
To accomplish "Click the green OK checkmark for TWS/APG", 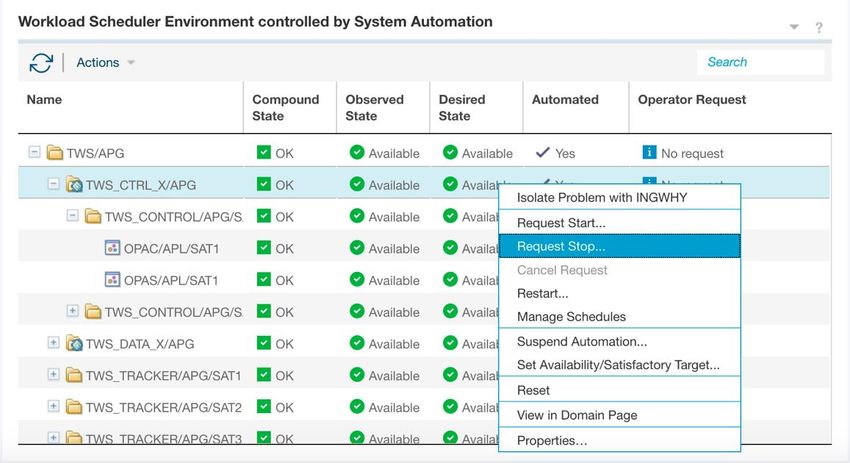I will pos(264,152).
